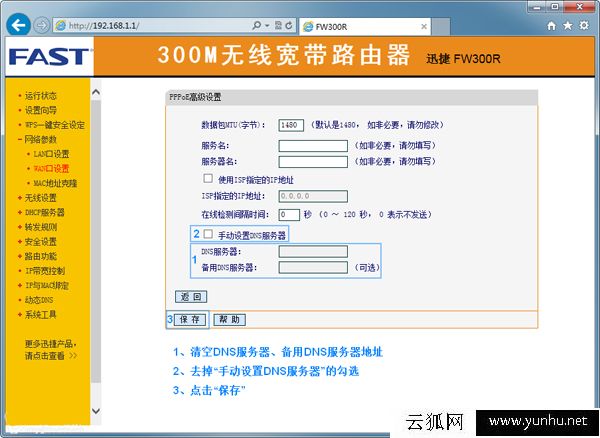
Task: Click sidebar scrollbar down arrow
Action: (x=96, y=411)
